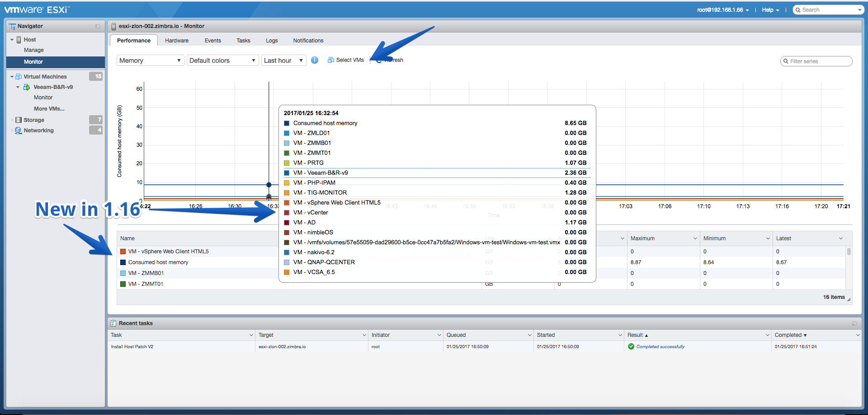Screen dimensions: 868x415
Task: Switch to the Notifications tab
Action: point(308,41)
